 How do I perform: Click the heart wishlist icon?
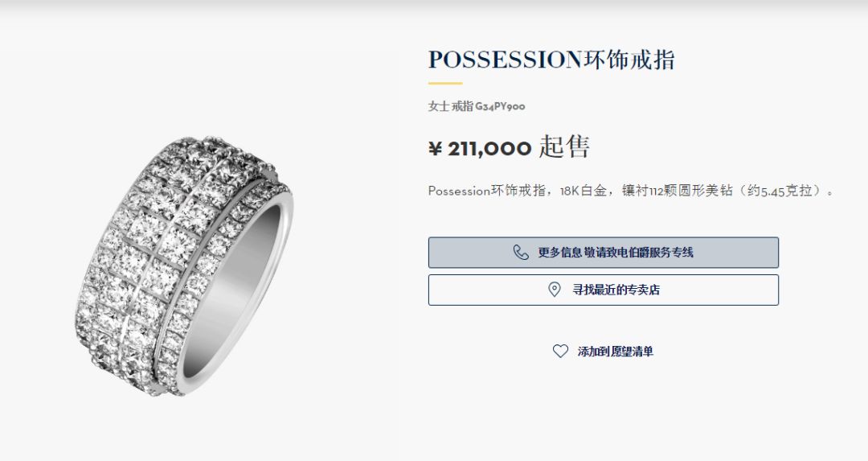coord(560,352)
